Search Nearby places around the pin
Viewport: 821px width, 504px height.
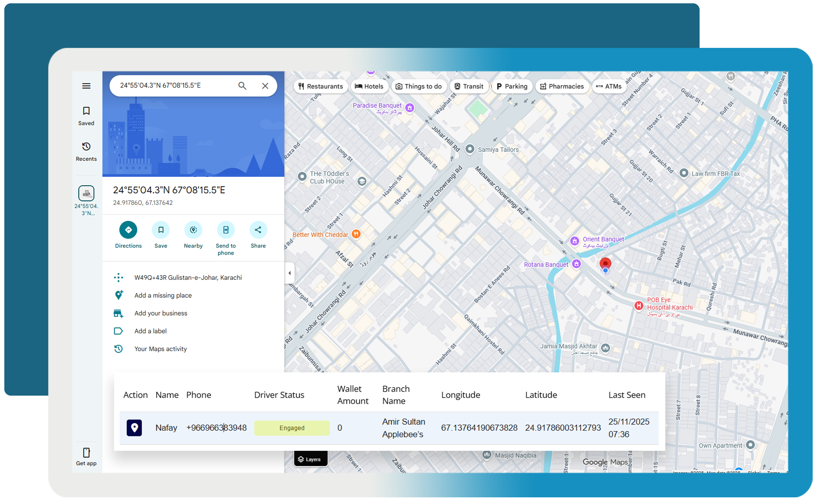193,230
